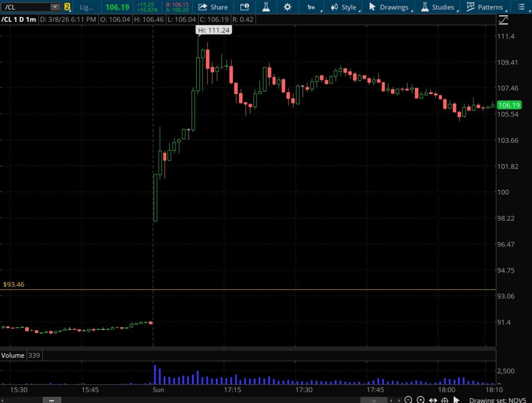Select the pointer arrow tool at bottom
Image resolution: width=532 pixels, height=403 pixels.
click(457, 399)
